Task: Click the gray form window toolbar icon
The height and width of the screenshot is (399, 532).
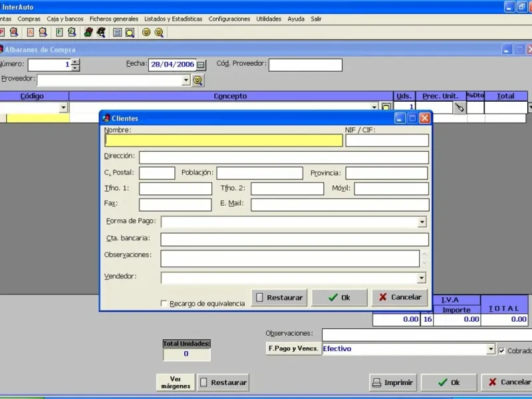Action: pyautogui.click(x=118, y=32)
